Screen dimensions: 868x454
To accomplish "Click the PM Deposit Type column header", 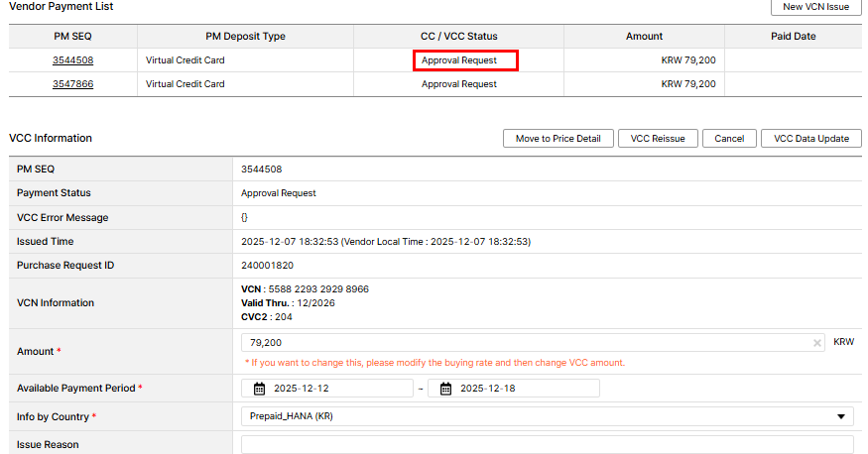I will tap(245, 37).
